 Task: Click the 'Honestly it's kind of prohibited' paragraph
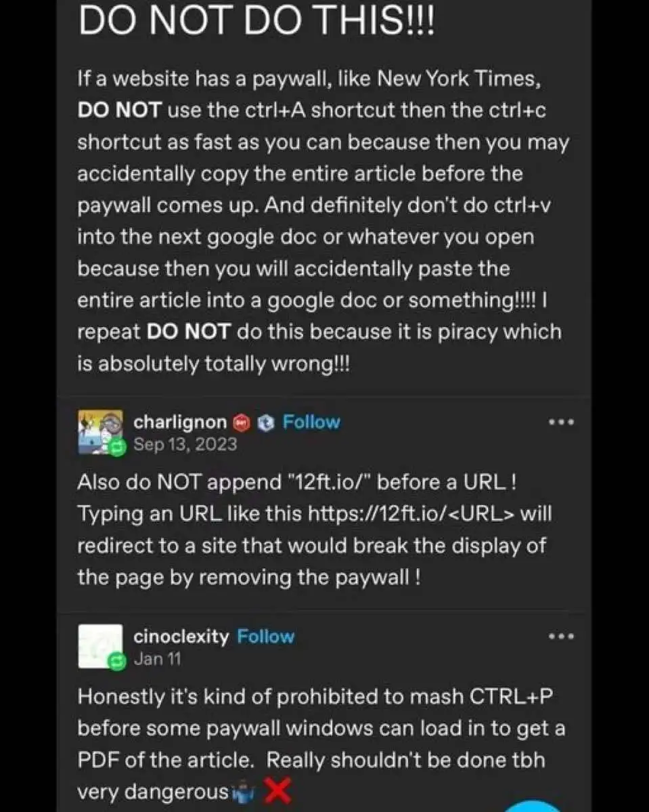click(321, 744)
